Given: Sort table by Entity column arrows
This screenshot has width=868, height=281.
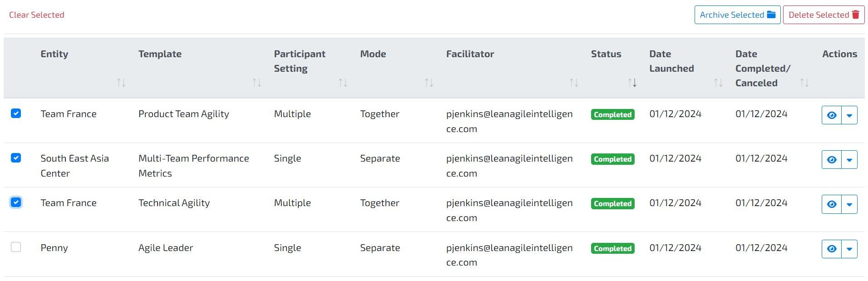Looking at the screenshot, I should point(121,83).
